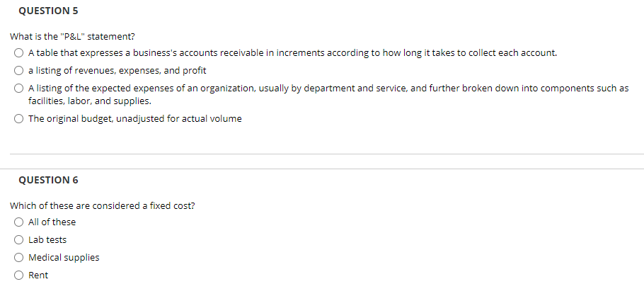Viewport: 644px width, 301px height.
Task: Click the 'original budget, unadjusted' answer text
Action: 134,119
